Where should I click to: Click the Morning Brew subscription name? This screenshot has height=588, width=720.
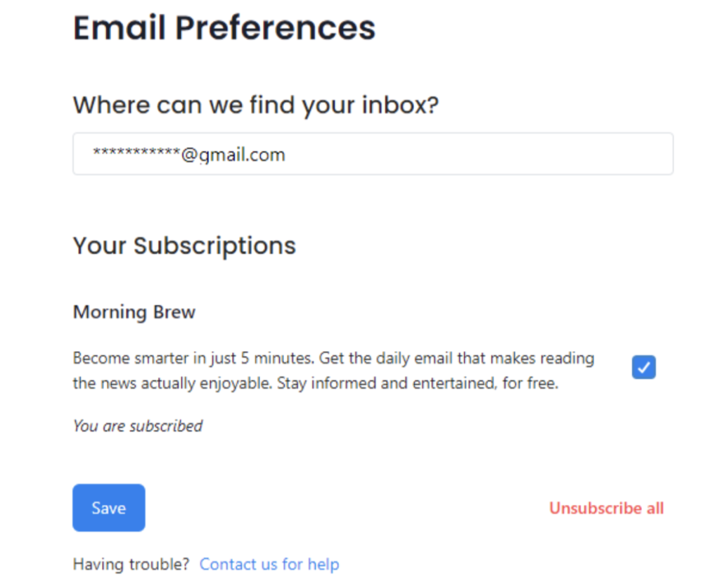[134, 312]
